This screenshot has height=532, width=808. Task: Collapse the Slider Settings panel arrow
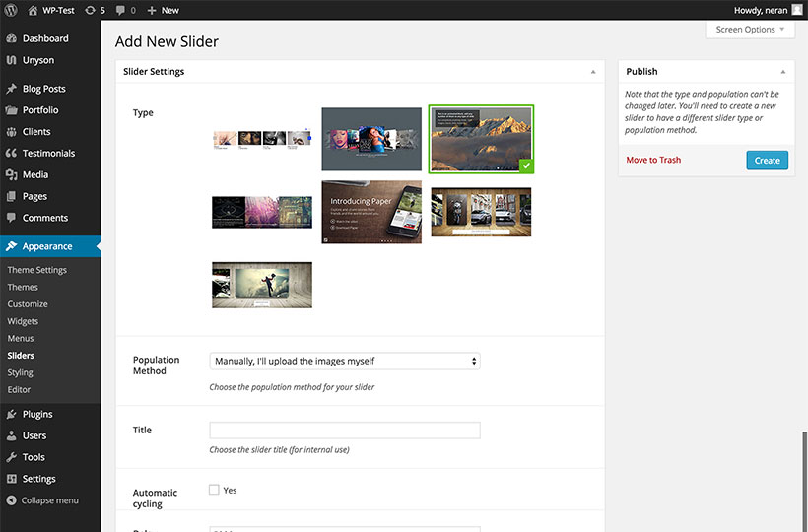point(593,72)
